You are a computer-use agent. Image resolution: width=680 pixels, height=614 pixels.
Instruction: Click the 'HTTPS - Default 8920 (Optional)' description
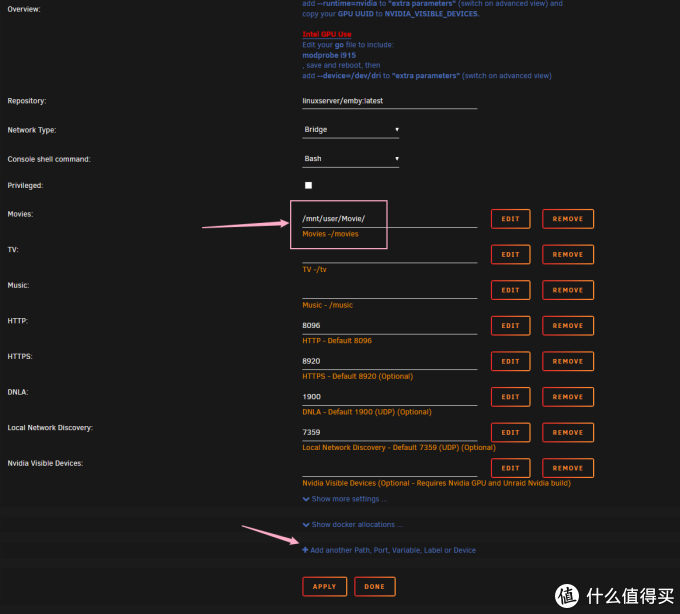click(x=358, y=376)
